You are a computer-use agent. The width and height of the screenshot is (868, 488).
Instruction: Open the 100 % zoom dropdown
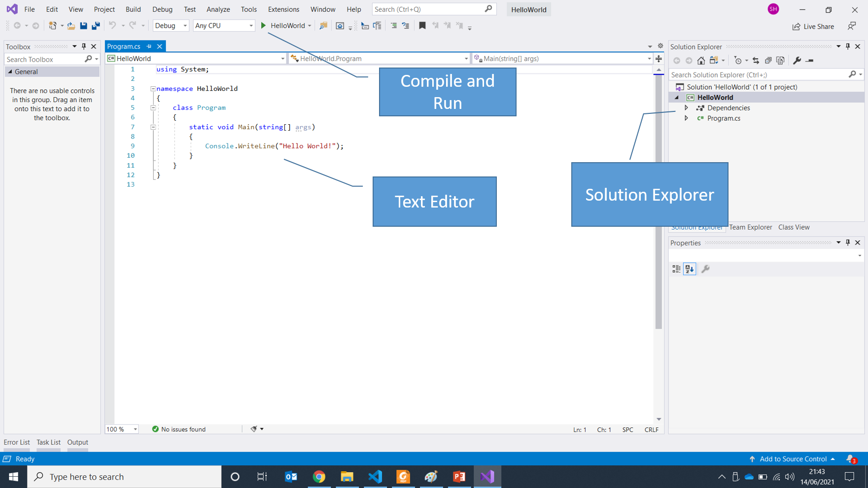point(122,429)
